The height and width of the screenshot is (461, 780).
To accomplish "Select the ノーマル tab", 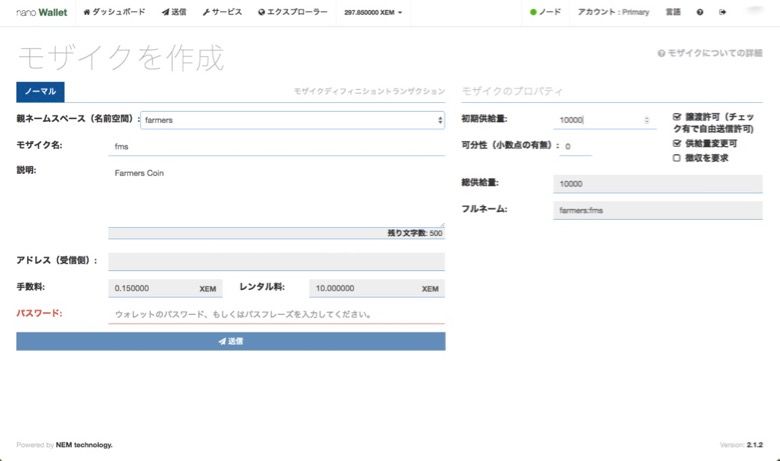I will click(40, 91).
